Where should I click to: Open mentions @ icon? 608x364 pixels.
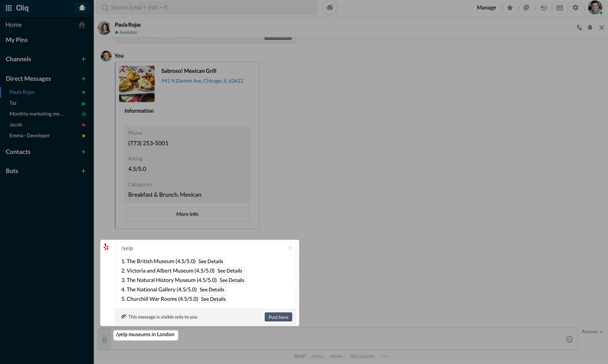tap(526, 8)
